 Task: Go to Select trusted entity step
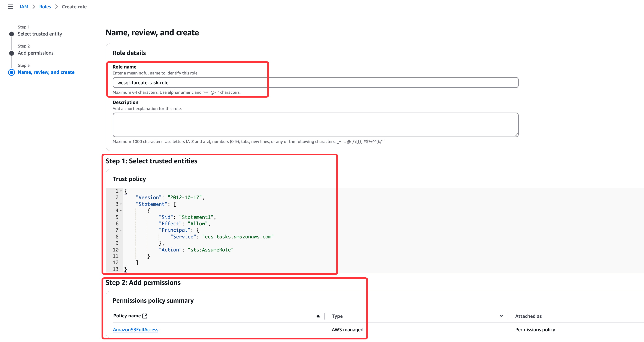[x=40, y=34]
